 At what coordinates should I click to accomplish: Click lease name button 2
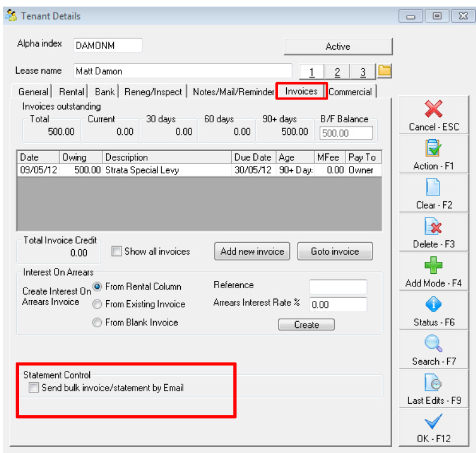[x=337, y=72]
